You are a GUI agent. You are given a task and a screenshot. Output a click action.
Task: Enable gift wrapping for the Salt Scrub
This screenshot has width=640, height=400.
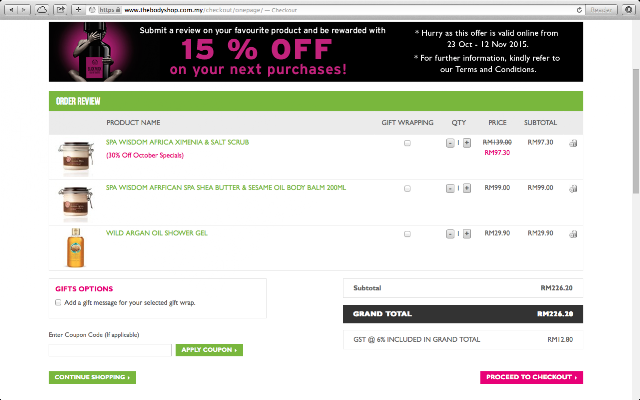click(407, 143)
